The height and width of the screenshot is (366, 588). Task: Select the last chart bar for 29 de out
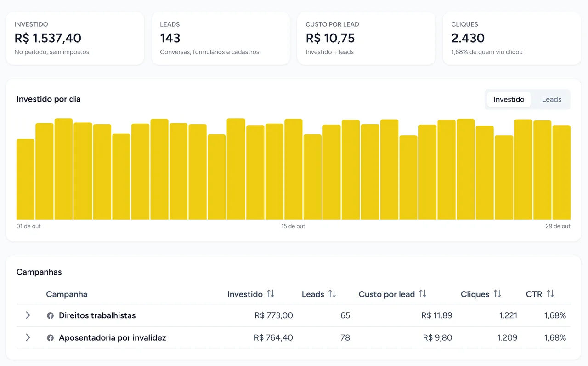coord(561,172)
